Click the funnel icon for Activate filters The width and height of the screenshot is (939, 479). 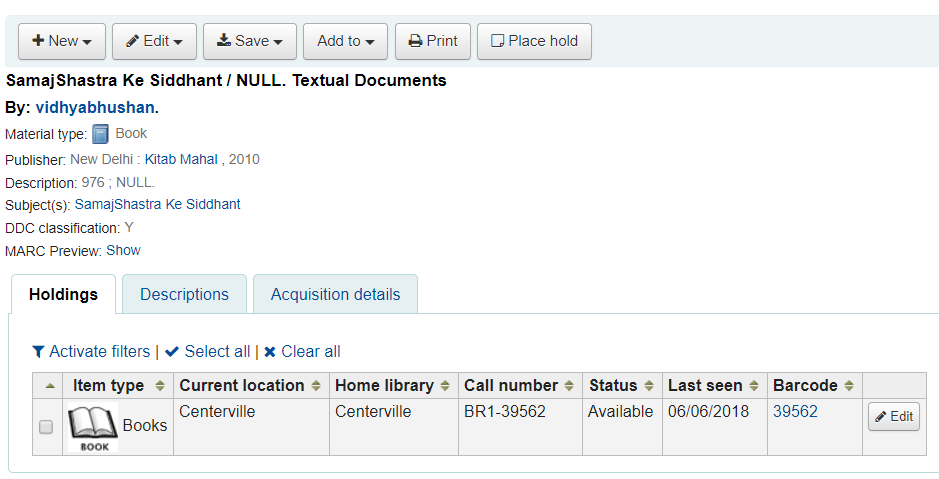(38, 351)
